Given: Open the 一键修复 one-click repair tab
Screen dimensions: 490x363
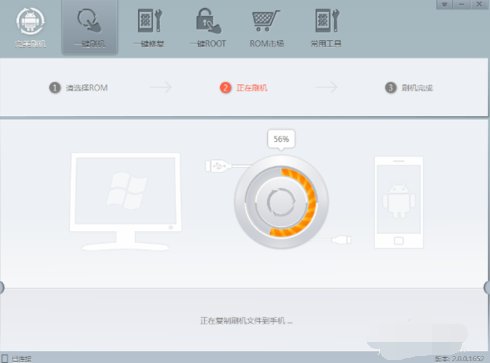Looking at the screenshot, I should tap(150, 28).
